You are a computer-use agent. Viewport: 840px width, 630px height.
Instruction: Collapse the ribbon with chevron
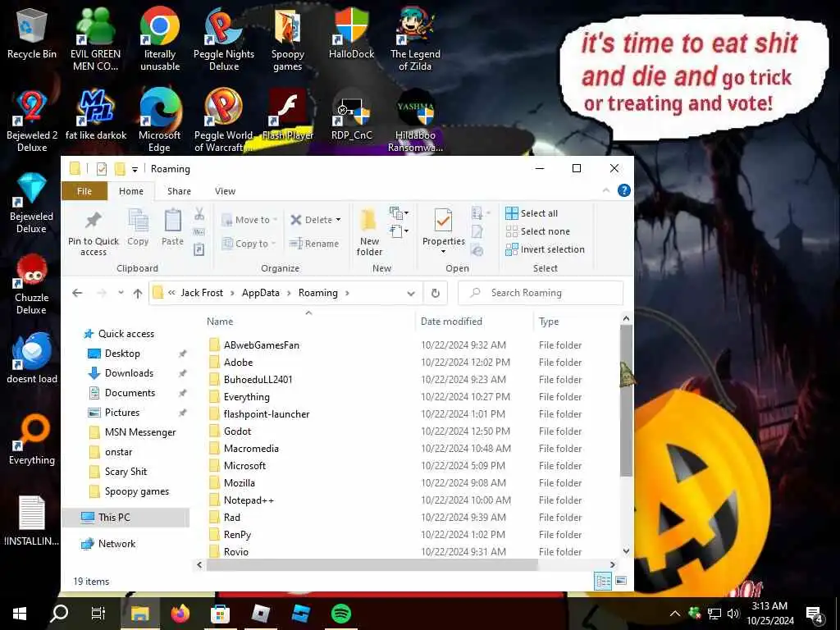[606, 190]
